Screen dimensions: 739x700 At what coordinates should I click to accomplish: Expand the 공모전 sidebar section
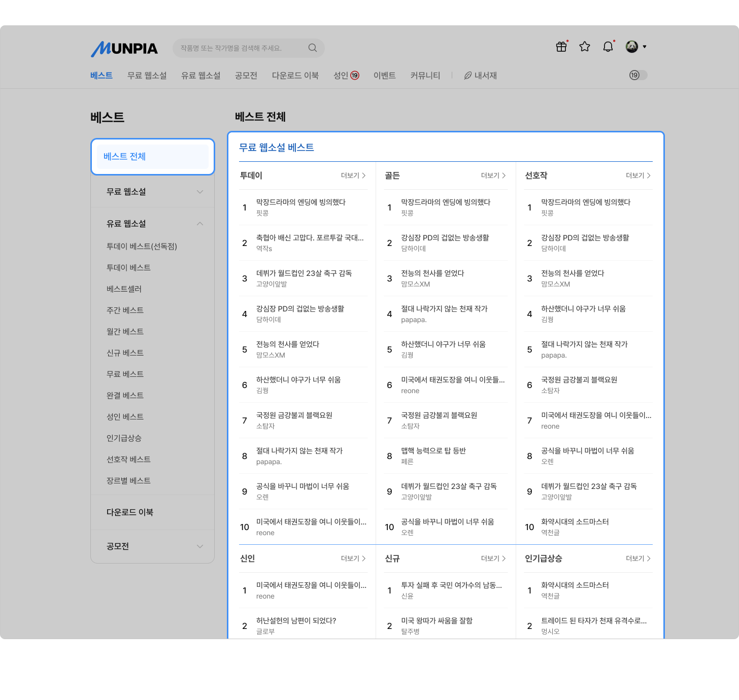click(x=153, y=546)
